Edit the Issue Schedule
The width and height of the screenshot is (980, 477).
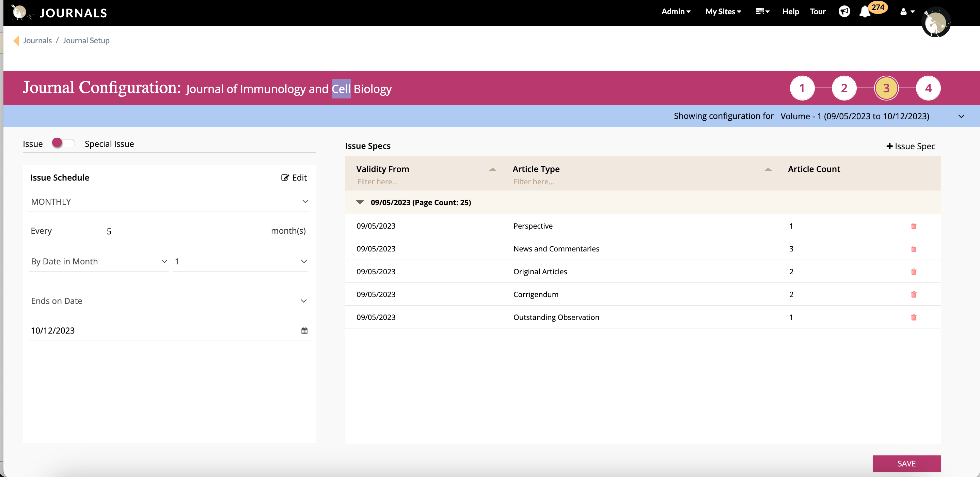pyautogui.click(x=294, y=178)
